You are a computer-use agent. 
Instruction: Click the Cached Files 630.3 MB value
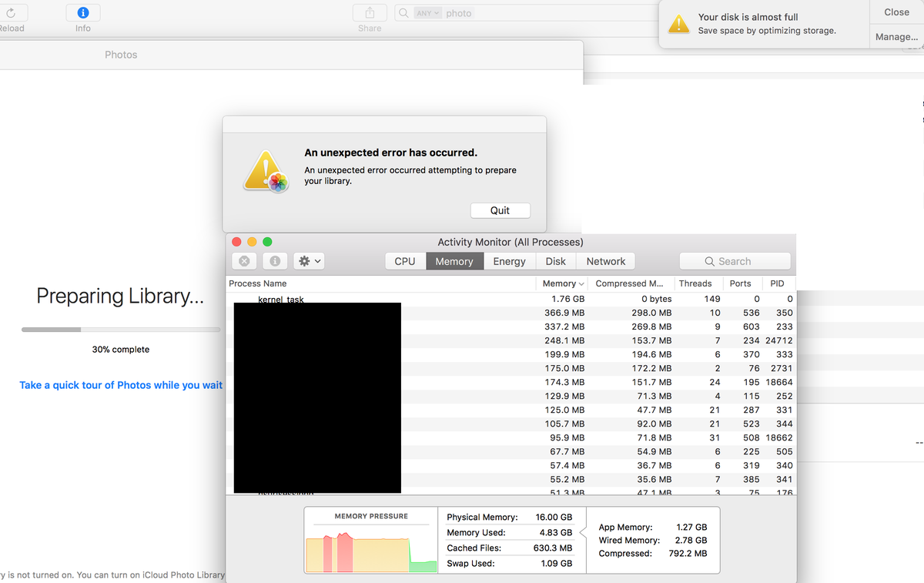point(552,548)
